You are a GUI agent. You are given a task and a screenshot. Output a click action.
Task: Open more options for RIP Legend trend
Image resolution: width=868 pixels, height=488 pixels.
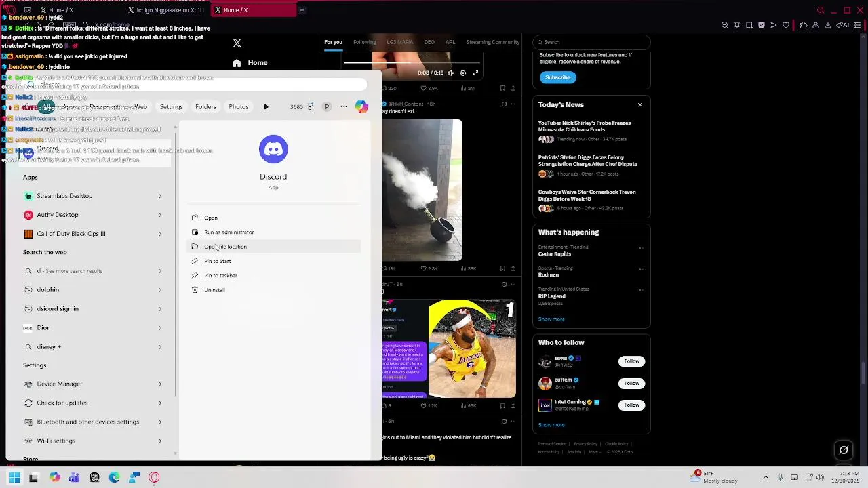pyautogui.click(x=642, y=290)
